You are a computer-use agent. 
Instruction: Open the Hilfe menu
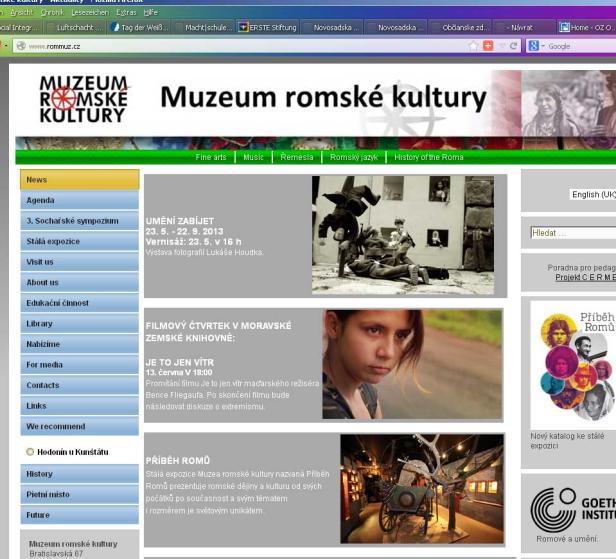[150, 13]
